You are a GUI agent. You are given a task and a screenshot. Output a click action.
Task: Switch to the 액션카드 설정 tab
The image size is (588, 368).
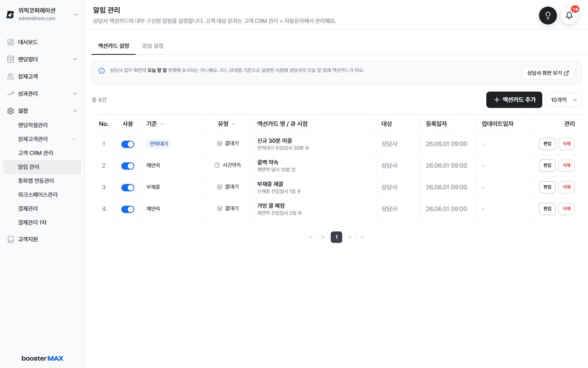114,46
